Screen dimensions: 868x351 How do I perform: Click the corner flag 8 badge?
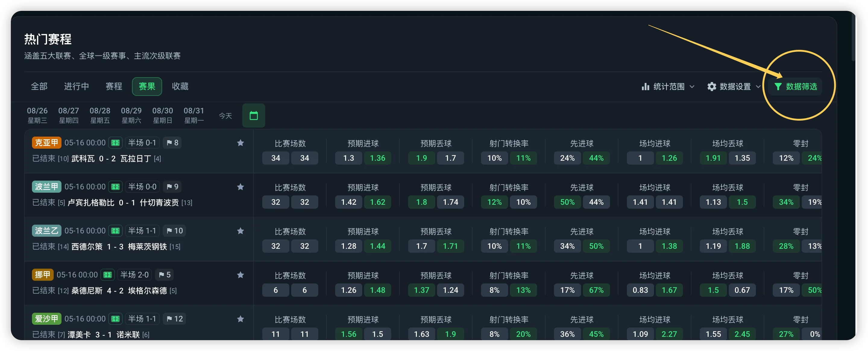coord(172,143)
